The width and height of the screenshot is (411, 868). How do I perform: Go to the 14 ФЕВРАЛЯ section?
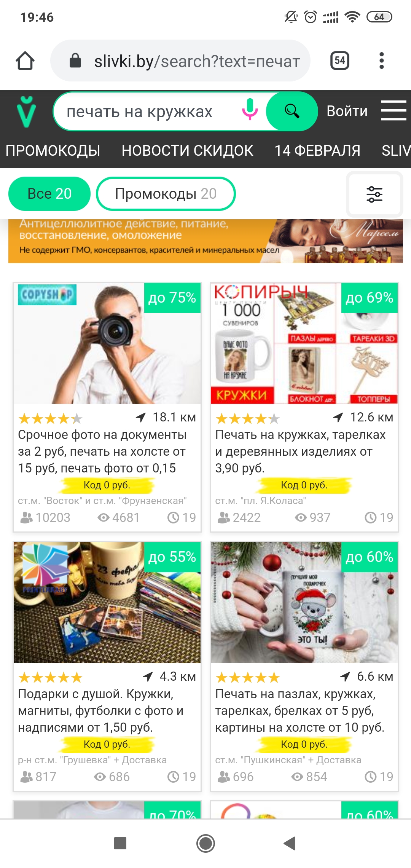click(317, 151)
